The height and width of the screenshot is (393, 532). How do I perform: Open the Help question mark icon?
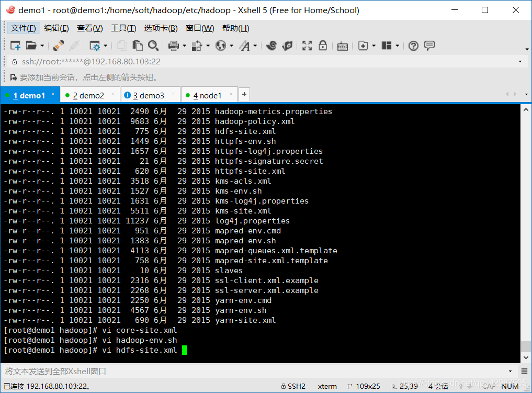click(x=413, y=46)
